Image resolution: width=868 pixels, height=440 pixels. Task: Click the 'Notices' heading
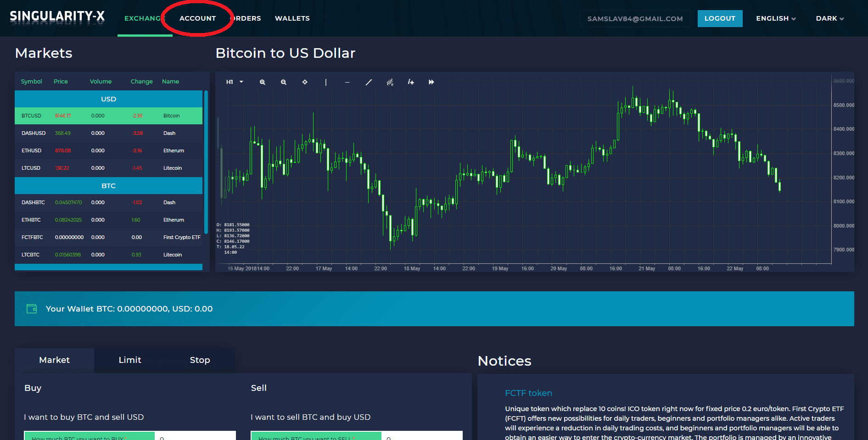[504, 361]
